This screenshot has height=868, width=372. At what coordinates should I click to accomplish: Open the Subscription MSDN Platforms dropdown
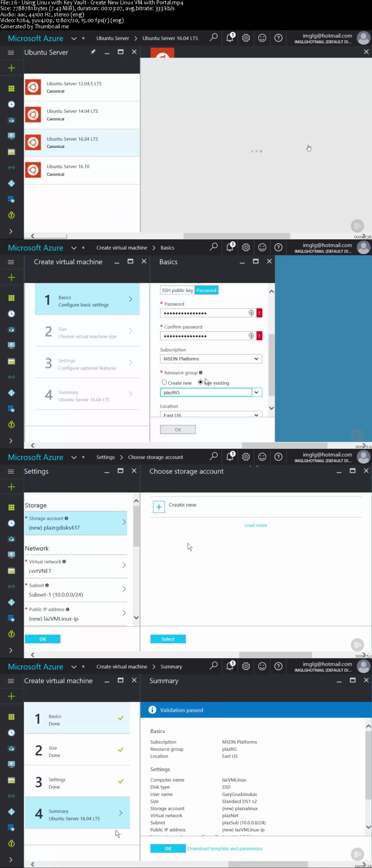coord(211,359)
